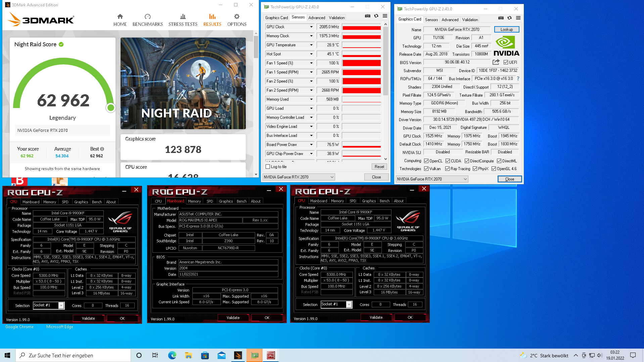Click screenshot camera icon in GPU-Z Sensors window
644x362 pixels.
pos(368,16)
